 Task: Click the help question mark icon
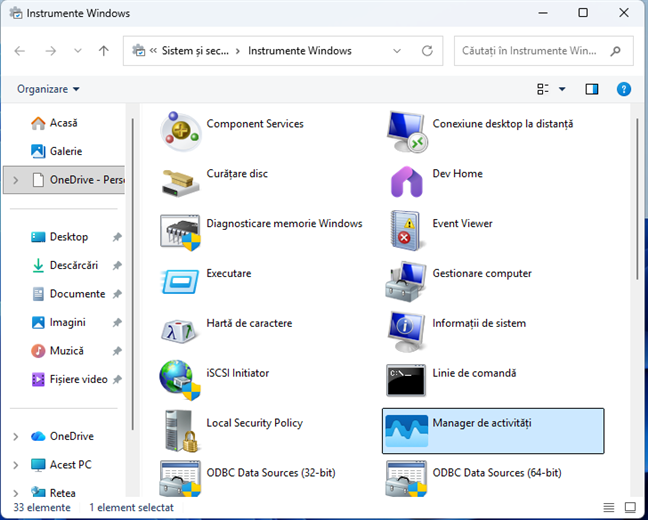(624, 89)
